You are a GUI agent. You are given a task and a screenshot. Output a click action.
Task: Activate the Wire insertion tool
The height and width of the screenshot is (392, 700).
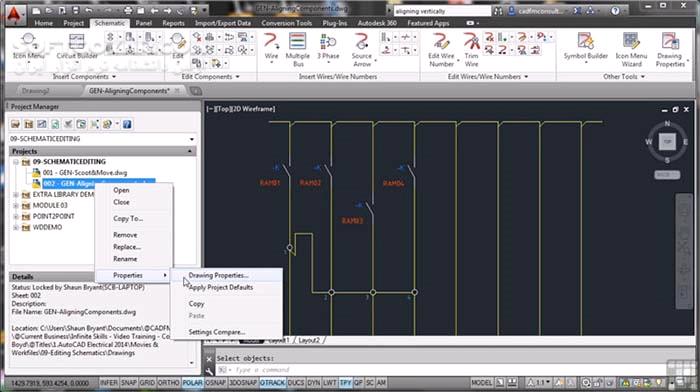271,47
